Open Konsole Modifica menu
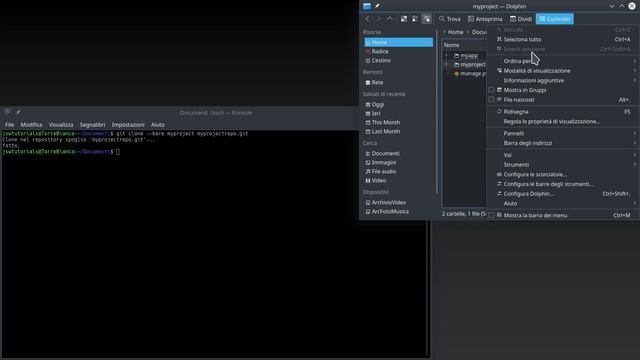The image size is (640, 360). (31, 124)
